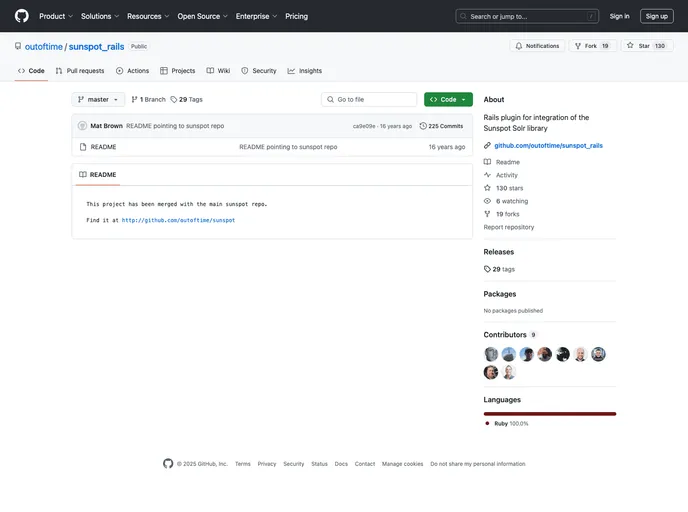Open the Enterprise menu
Image resolution: width=688 pixels, height=512 pixels.
(x=256, y=16)
